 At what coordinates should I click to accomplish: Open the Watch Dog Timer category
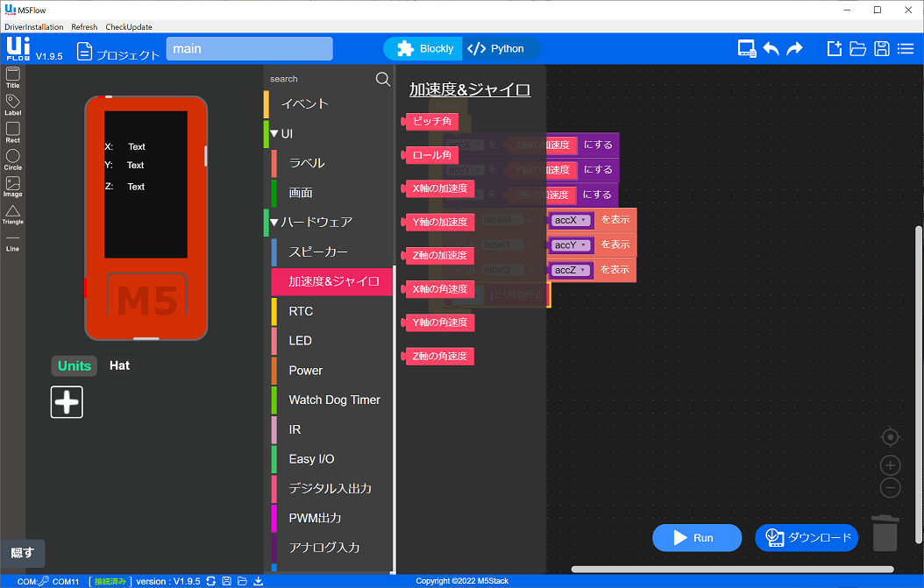331,400
